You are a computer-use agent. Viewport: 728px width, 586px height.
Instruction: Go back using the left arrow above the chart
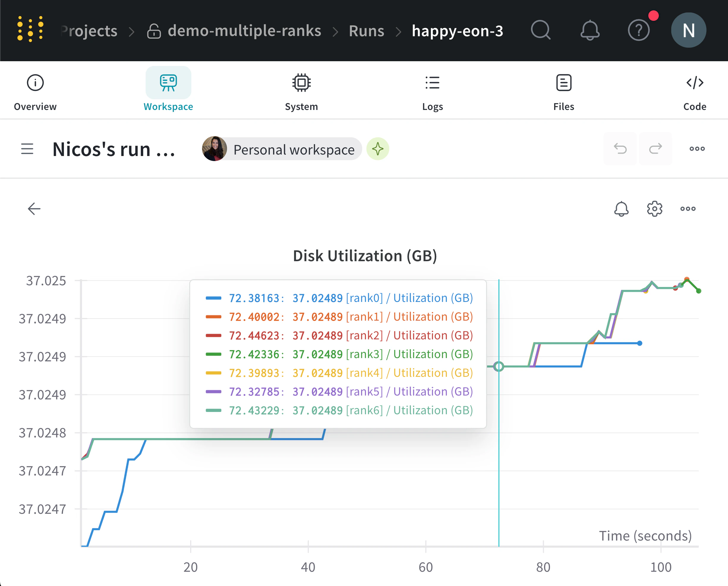[34, 209]
